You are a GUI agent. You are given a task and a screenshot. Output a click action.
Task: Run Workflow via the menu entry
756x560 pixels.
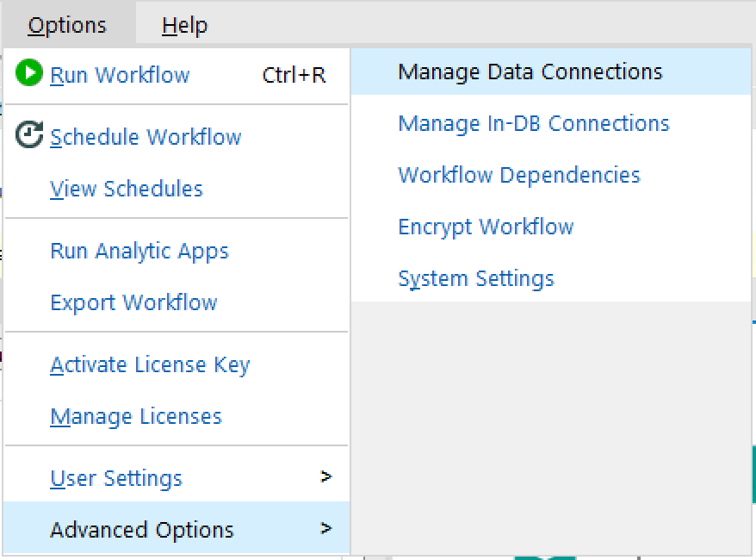(120, 75)
